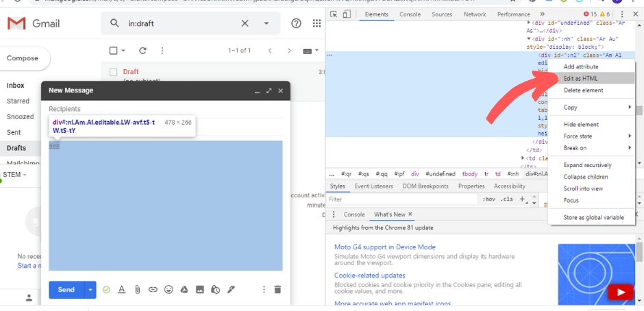Close the What's New drawer tab
The image size is (644, 311).
coord(410,214)
